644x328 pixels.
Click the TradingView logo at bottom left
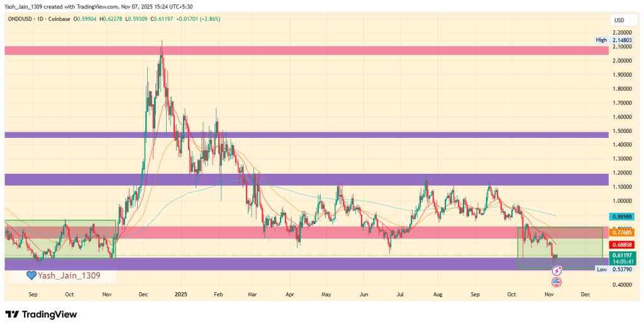(41, 314)
